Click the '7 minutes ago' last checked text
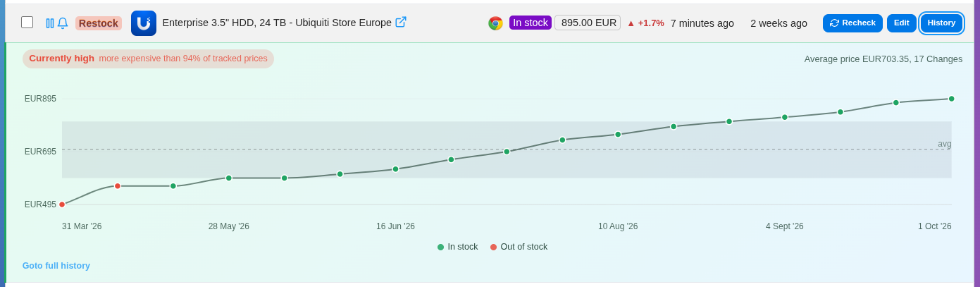The width and height of the screenshot is (980, 287). click(x=702, y=23)
